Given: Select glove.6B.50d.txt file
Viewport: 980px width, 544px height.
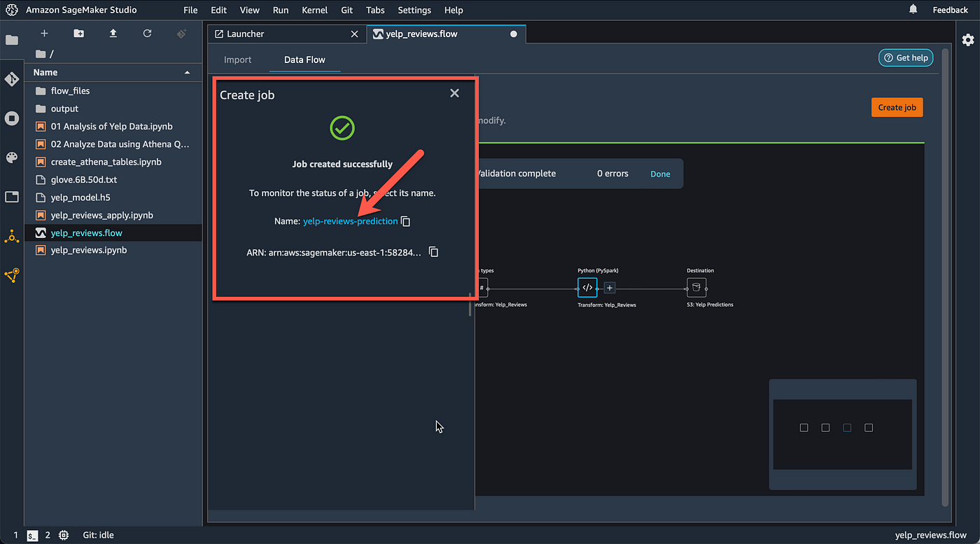Looking at the screenshot, I should (113, 179).
